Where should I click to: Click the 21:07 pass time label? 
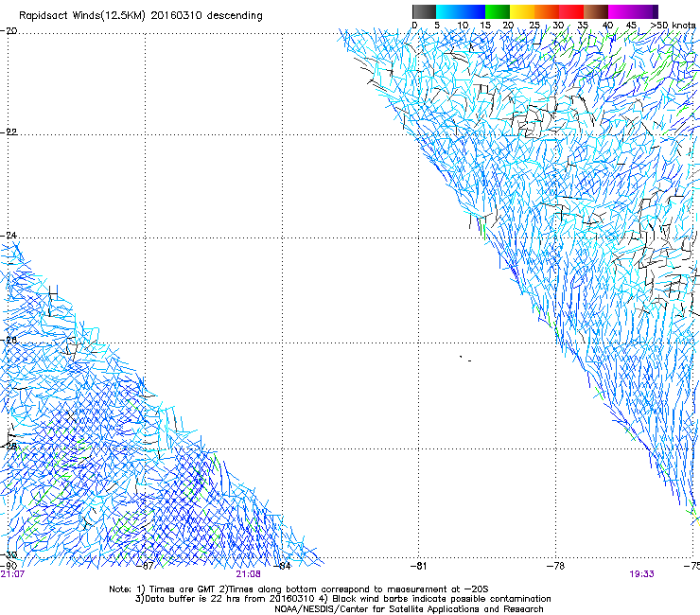click(x=12, y=574)
